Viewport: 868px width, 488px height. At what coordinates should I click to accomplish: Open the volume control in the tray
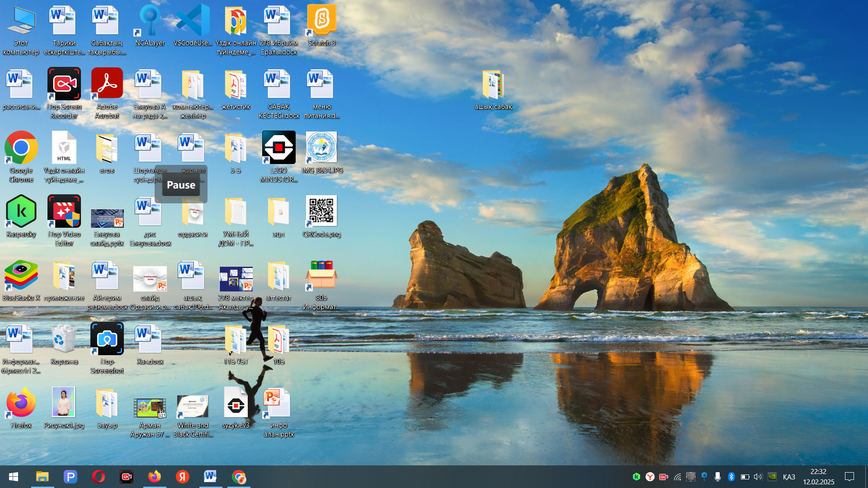758,477
